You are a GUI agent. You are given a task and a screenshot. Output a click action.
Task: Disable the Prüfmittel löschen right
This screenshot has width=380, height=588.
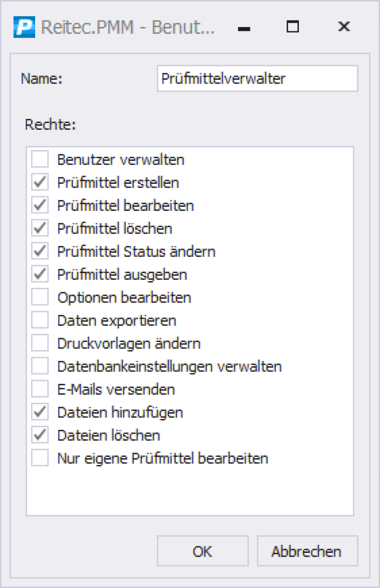[x=40, y=228]
